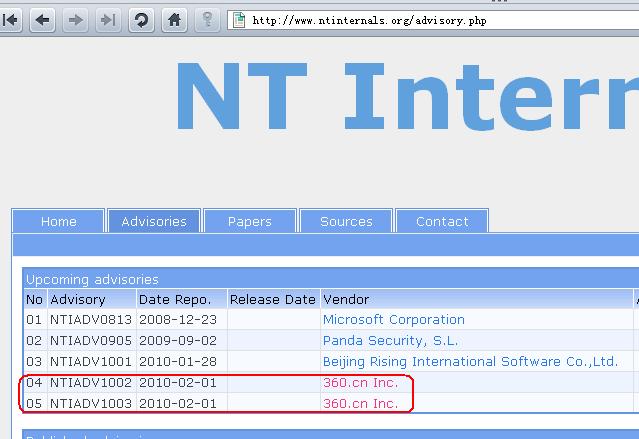Switch to the Advisories tab
Viewport: 639px width, 439px height.
154,221
